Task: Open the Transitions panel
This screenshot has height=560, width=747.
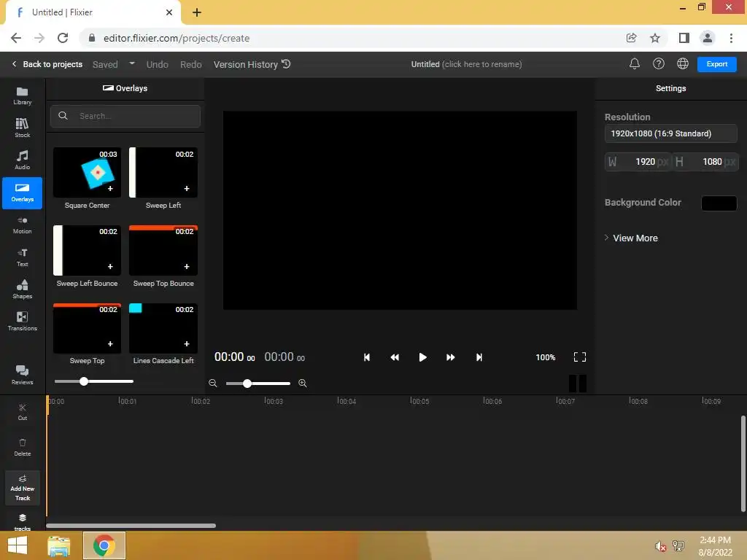Action: 22,321
